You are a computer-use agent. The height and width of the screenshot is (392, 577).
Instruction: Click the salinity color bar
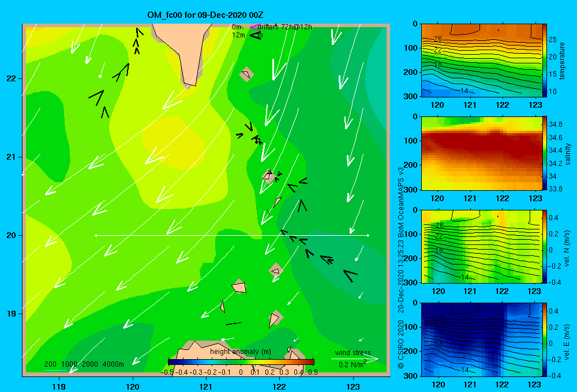click(x=545, y=153)
